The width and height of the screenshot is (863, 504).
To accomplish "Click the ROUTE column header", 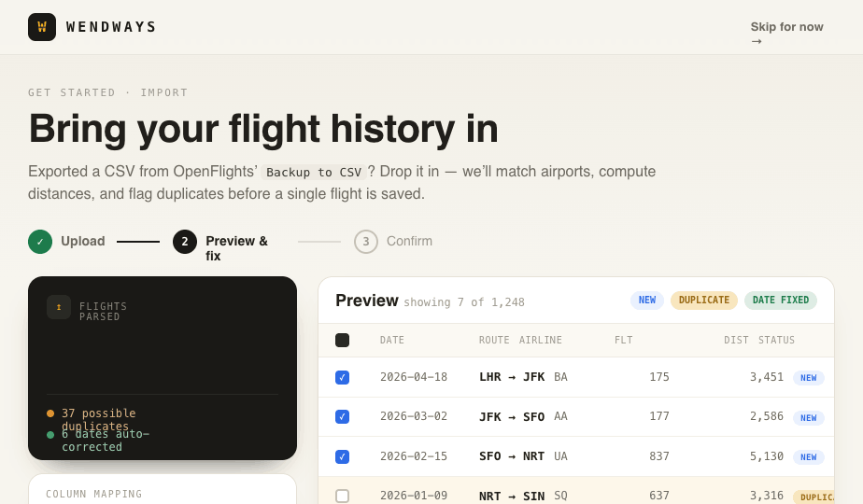I will (494, 340).
